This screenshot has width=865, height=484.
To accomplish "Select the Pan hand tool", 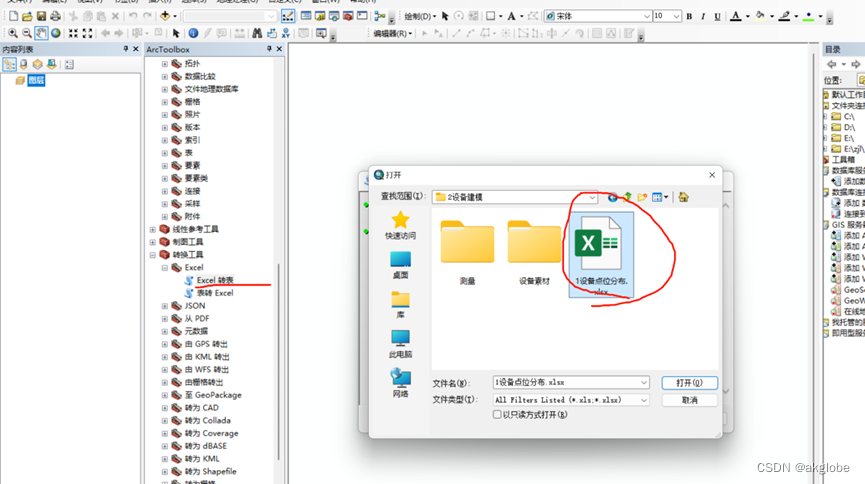I will [41, 33].
